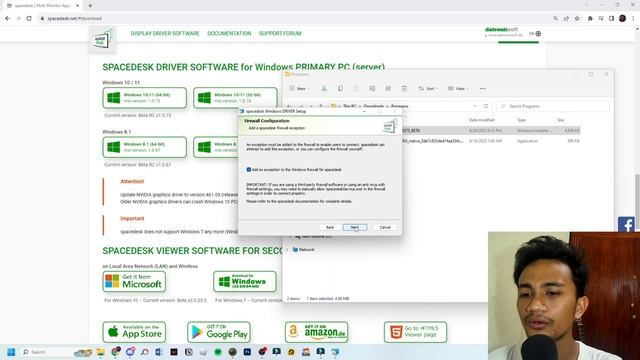Click the Share icon in File Explorer
Screen dimensions: 640x360
tap(388, 89)
